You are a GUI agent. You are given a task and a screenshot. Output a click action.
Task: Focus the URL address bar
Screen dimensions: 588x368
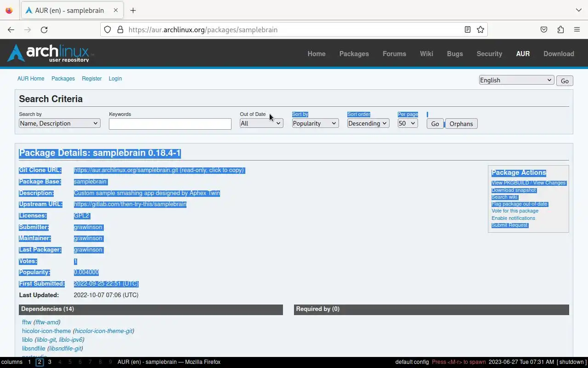click(x=294, y=29)
